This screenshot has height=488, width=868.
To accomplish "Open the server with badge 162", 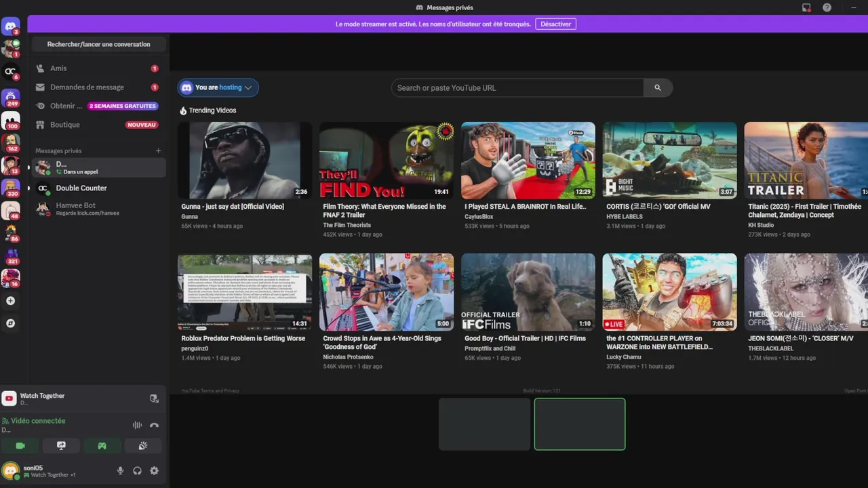I will (x=10, y=142).
